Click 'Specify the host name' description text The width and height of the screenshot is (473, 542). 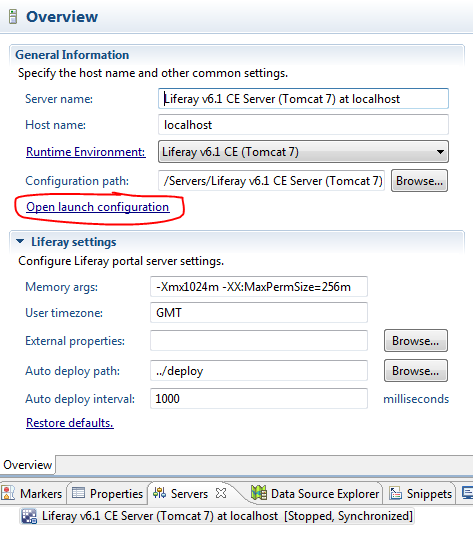[153, 73]
